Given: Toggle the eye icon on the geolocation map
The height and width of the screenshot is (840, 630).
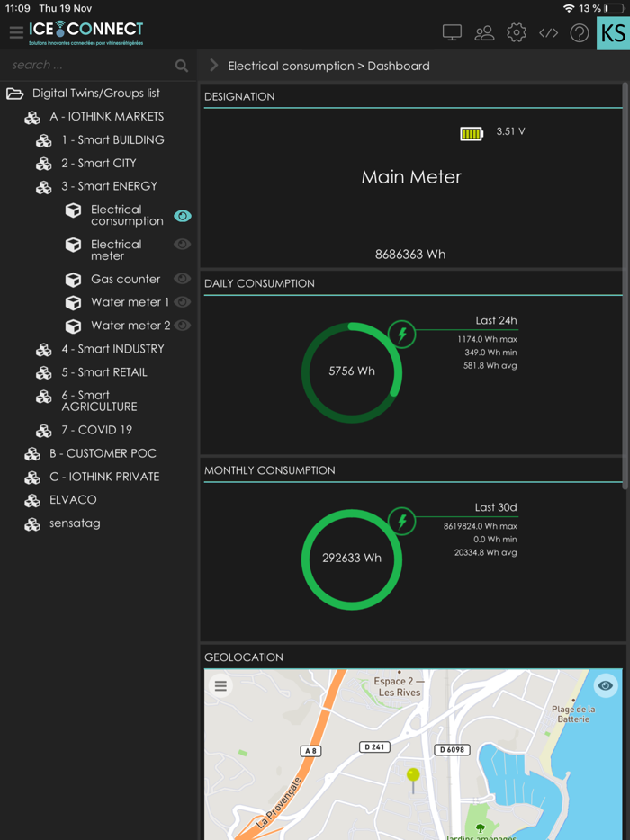Looking at the screenshot, I should [606, 685].
